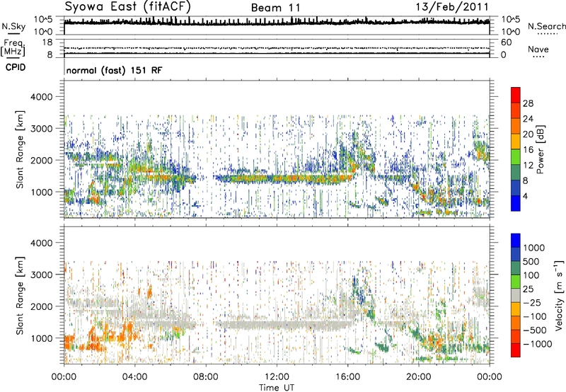Click the '20:00' time axis label
The width and height of the screenshot is (566, 392).
coord(419,377)
